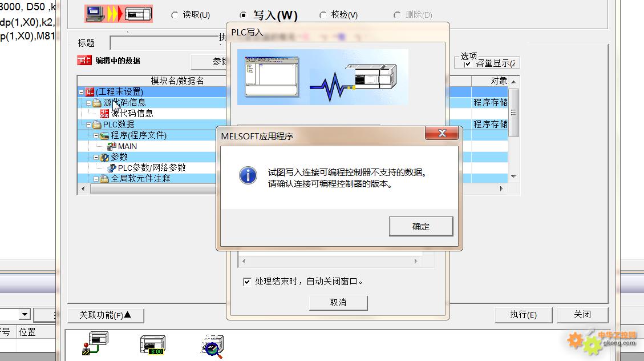644x361 pixels.
Task: Collapse the 程序(程序文件) tree node
Action: point(96,136)
